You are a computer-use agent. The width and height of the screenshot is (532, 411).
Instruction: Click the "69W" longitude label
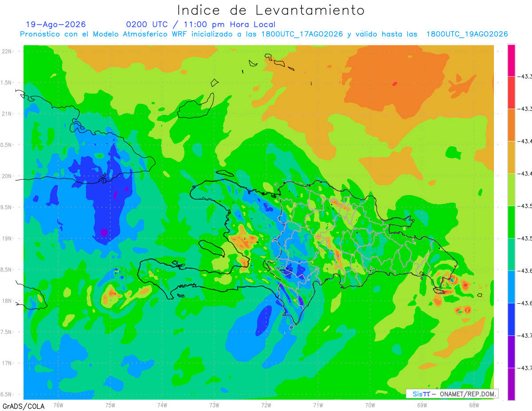pyautogui.click(x=422, y=405)
